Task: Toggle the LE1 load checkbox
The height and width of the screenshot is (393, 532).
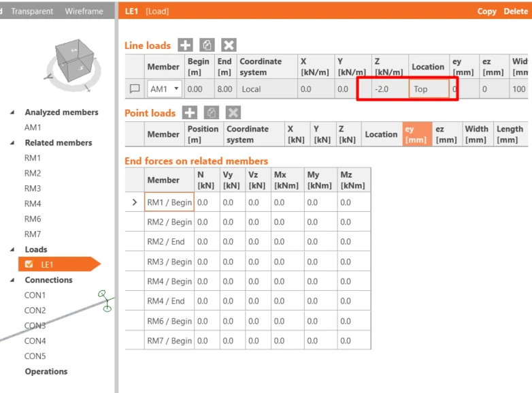Action: [x=29, y=264]
